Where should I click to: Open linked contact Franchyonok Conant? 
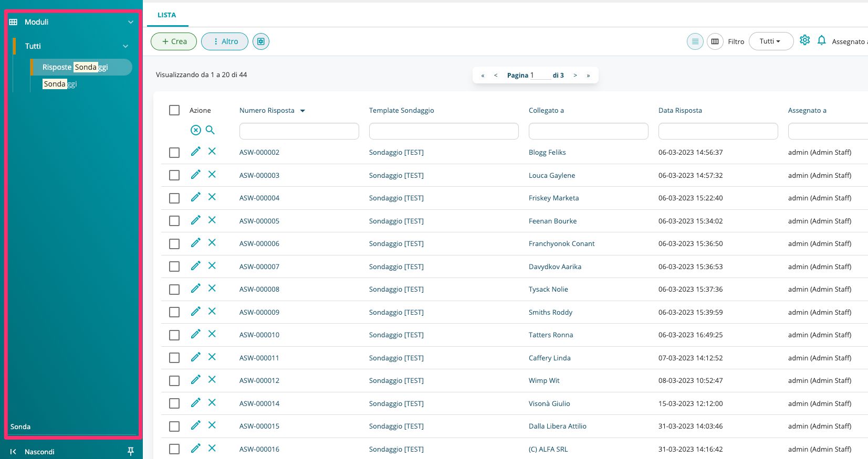point(561,244)
